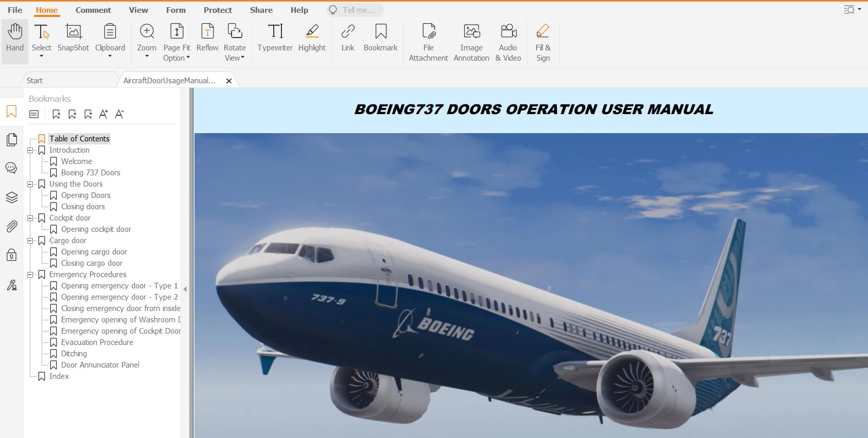Switch to the View ribbon tab

pos(138,10)
